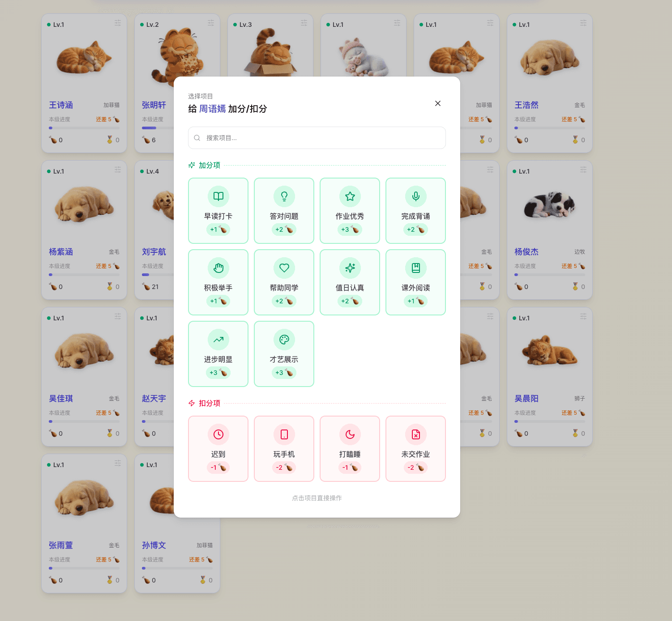Viewport: 672px width, 621px height.
Task: Focus the 搜索项目 search field
Action: pyautogui.click(x=322, y=138)
